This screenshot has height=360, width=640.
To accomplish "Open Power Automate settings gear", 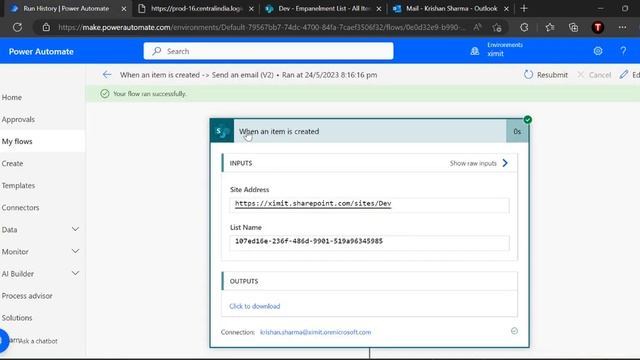I will click(598, 51).
